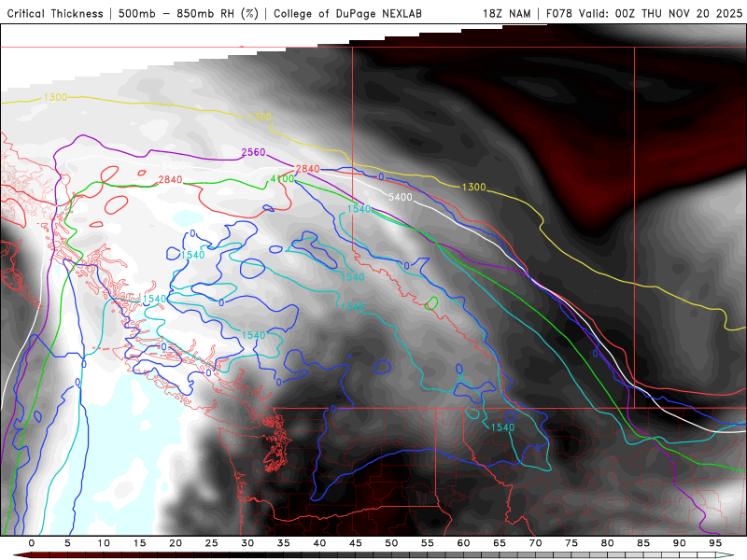The width and height of the screenshot is (747, 560).
Task: Select the "18Z NAM" model run label
Action: pyautogui.click(x=506, y=14)
